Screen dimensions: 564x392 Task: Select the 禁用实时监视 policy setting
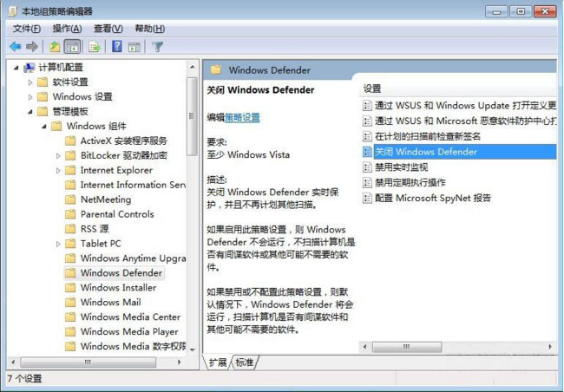(400, 167)
